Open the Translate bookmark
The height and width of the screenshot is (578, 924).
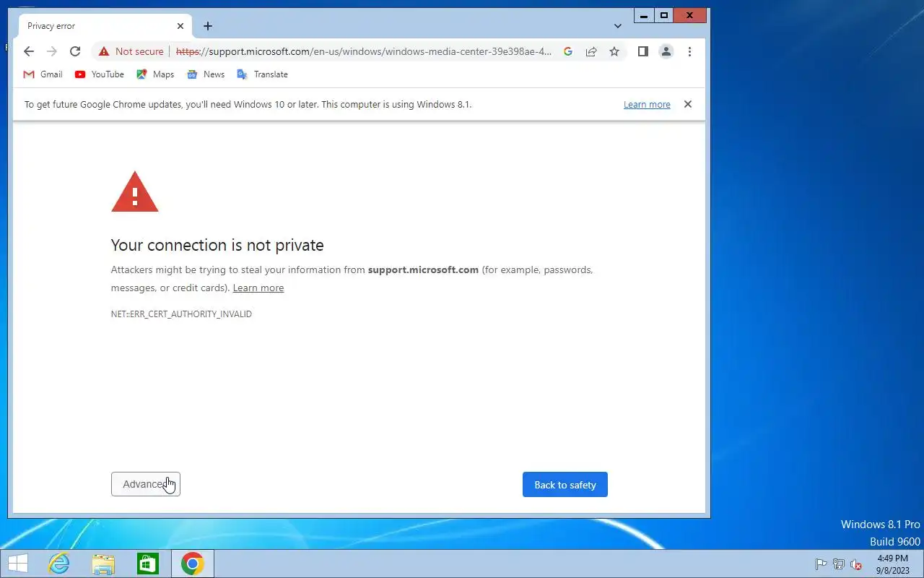(262, 74)
